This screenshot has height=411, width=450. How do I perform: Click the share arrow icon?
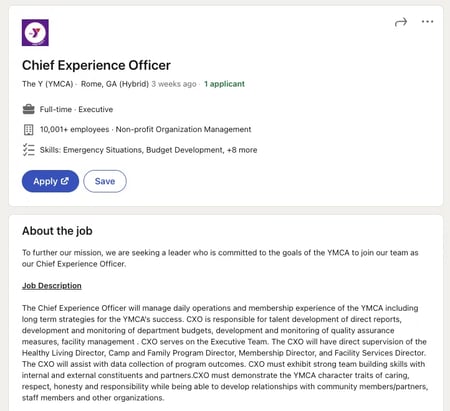click(x=401, y=22)
